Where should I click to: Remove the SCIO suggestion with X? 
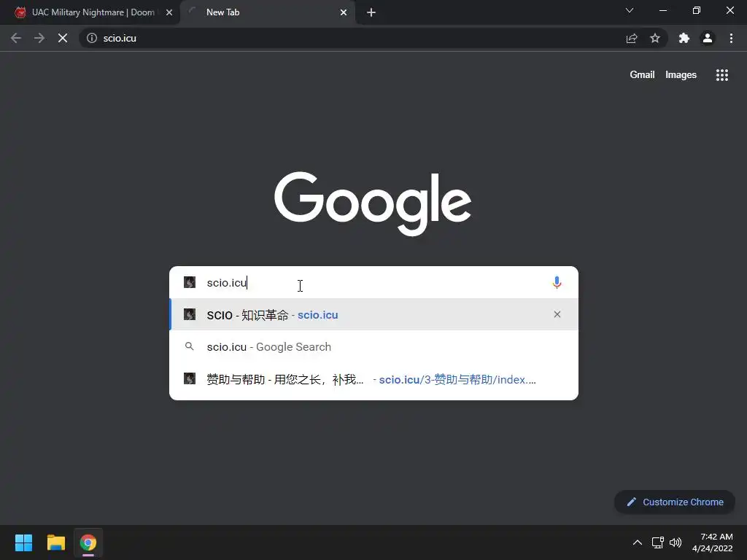coord(557,314)
